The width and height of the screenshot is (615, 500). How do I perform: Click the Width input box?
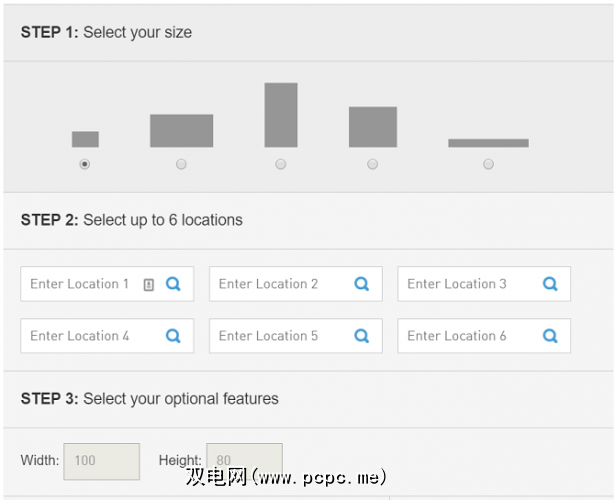102,461
